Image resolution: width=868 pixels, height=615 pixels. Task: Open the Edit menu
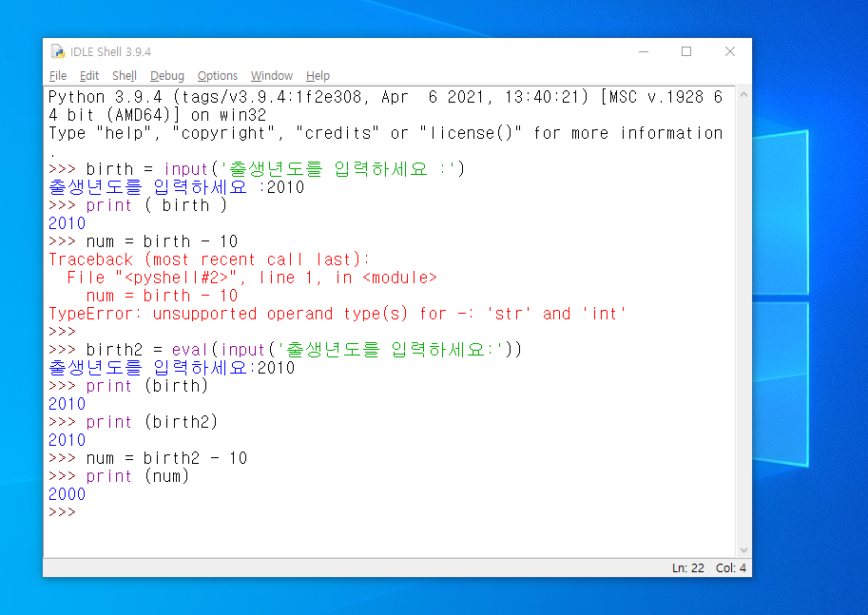[x=89, y=76]
